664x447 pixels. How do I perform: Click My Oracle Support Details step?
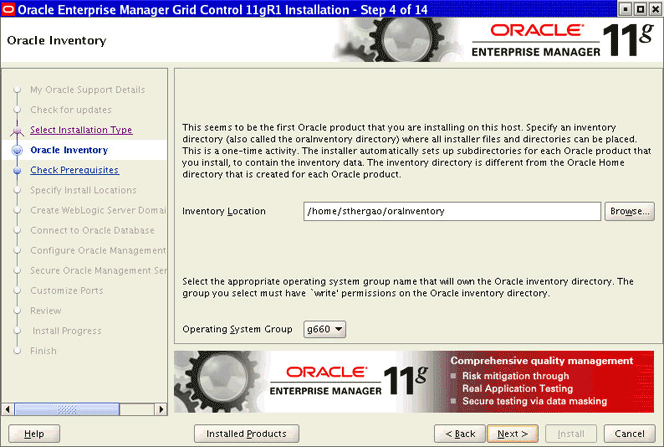coord(88,90)
